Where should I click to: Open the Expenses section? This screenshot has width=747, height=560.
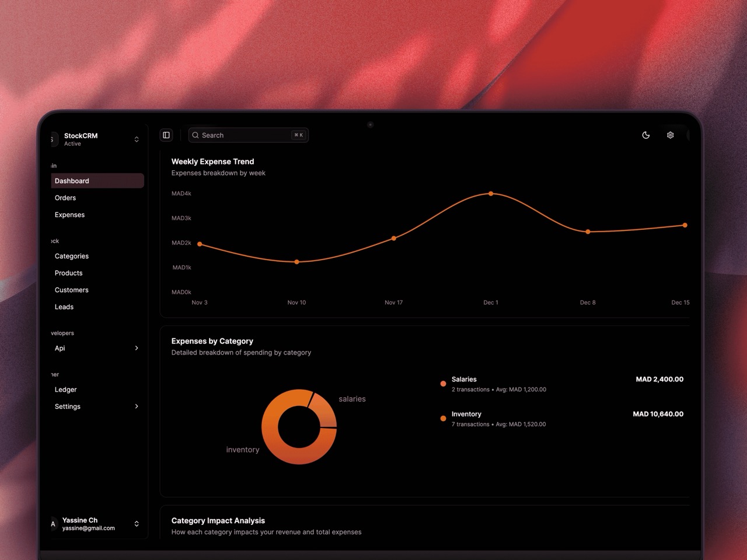click(69, 215)
